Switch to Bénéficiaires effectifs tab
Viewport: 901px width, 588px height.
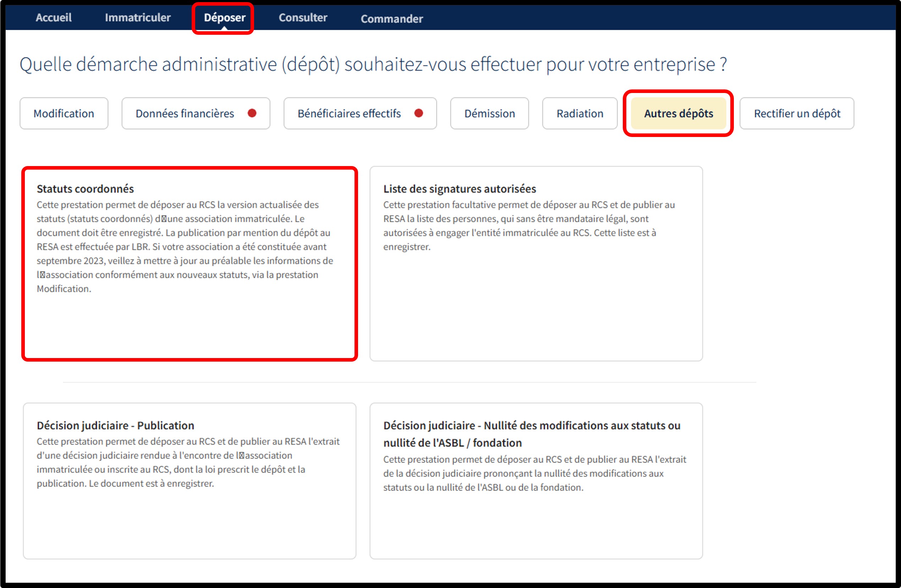click(x=349, y=113)
